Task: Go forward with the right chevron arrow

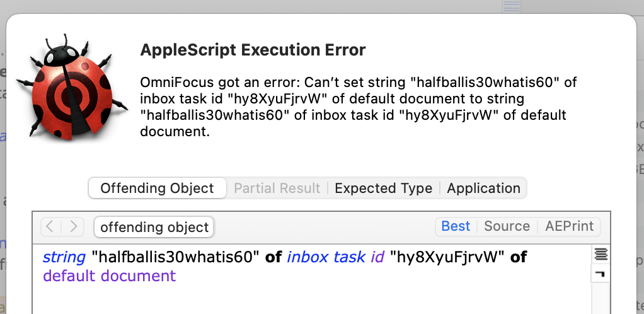Action: pyautogui.click(x=74, y=226)
